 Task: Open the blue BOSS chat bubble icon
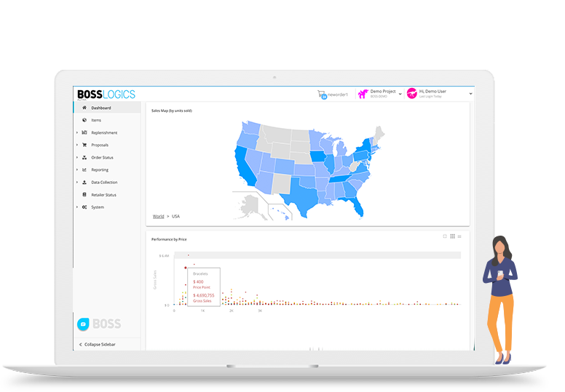point(83,324)
